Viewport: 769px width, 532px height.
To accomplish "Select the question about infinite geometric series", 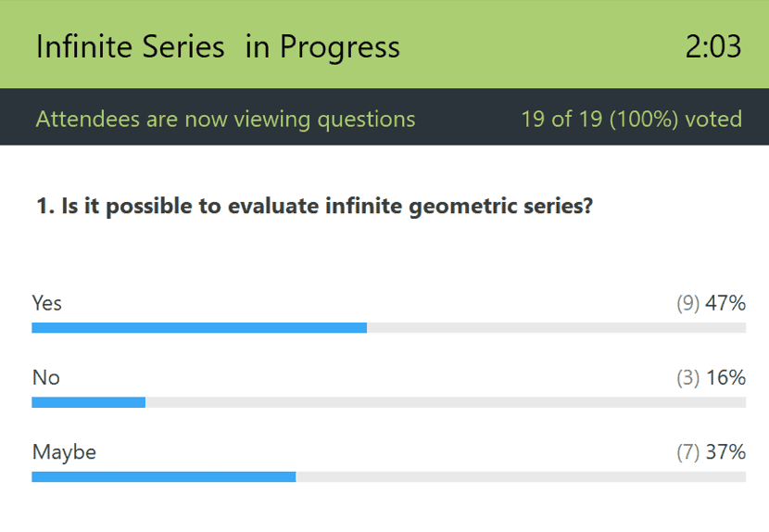I will click(x=314, y=207).
